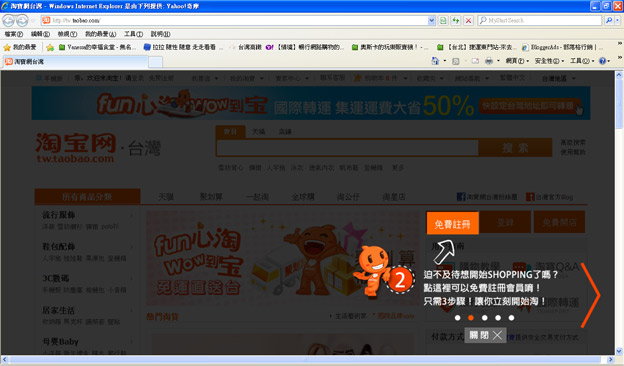Select the active orange tutorial step dot
Viewport: 624px width, 366px height.
coord(471,318)
